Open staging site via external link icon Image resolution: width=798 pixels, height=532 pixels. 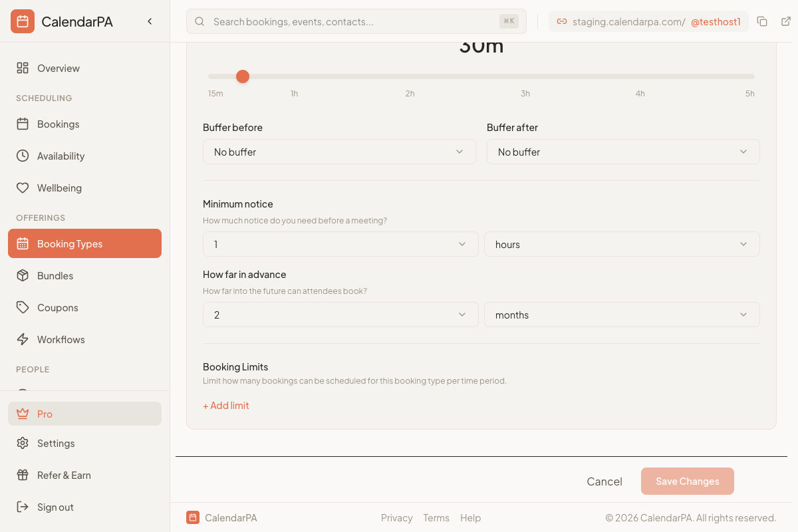coord(786,21)
